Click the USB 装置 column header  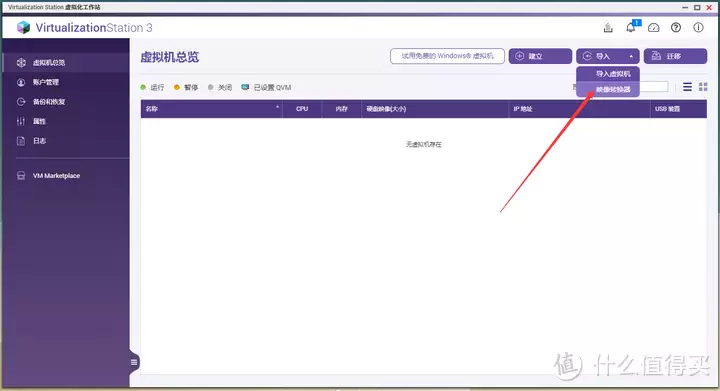coord(678,109)
